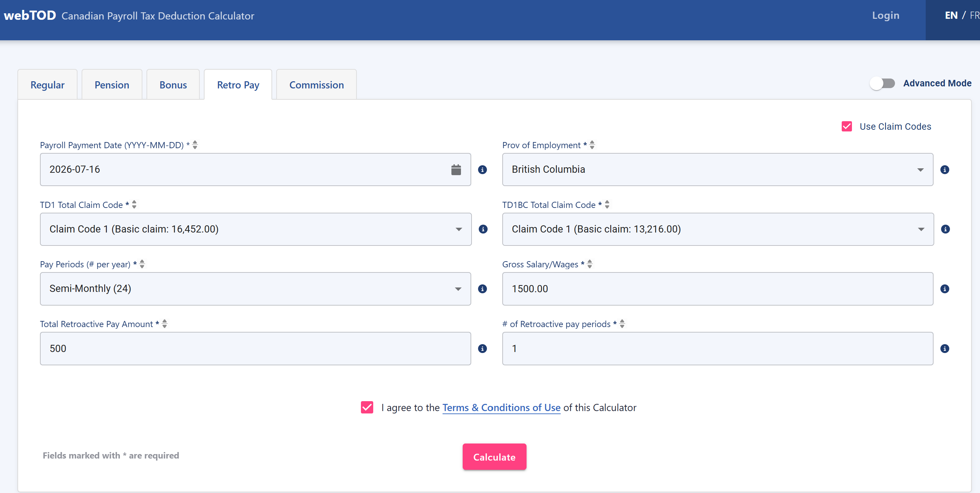Switch to the Commission tab
Viewport: 980px width, 493px height.
(317, 85)
